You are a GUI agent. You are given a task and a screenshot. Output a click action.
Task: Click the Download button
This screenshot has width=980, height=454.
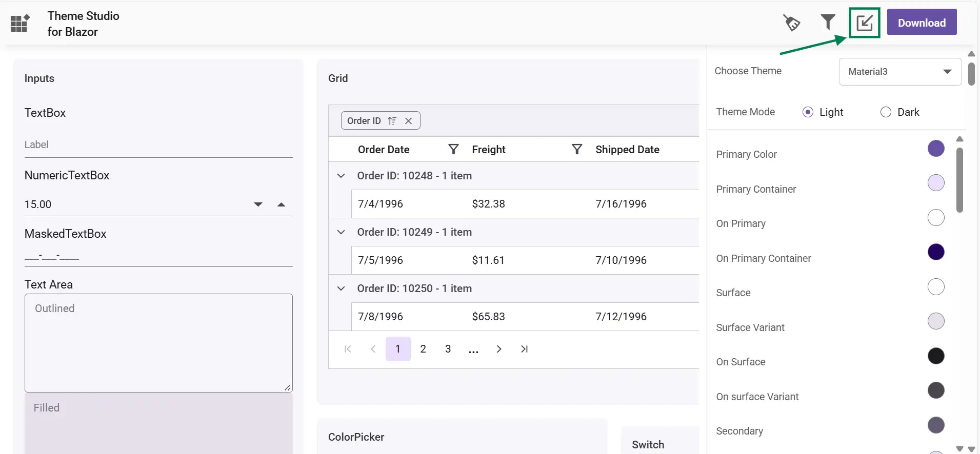pyautogui.click(x=922, y=23)
